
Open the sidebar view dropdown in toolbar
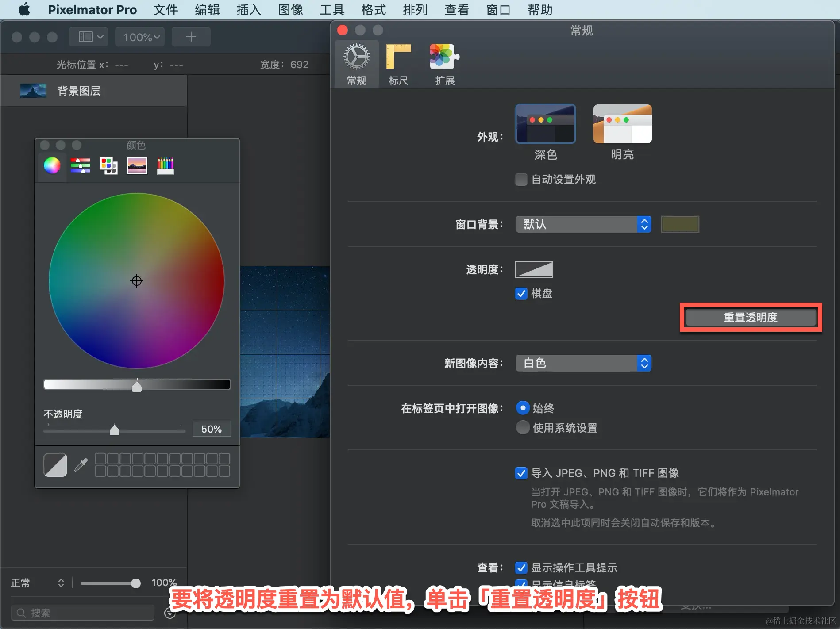pyautogui.click(x=89, y=37)
